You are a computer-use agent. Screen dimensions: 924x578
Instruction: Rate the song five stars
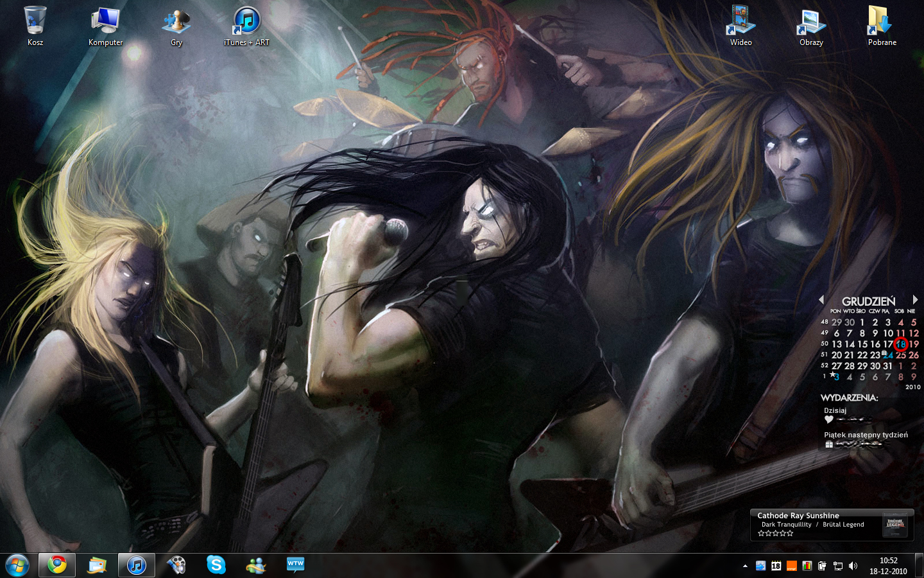[x=790, y=534]
